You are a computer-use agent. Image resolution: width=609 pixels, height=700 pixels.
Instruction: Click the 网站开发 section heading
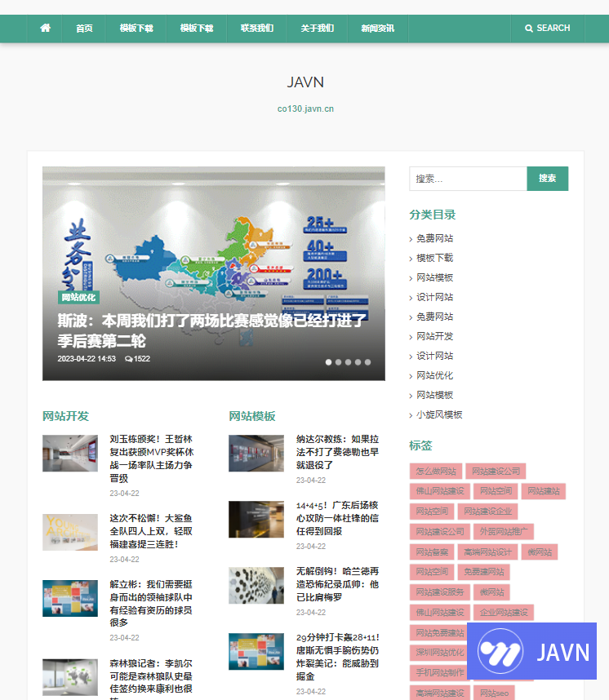(65, 417)
